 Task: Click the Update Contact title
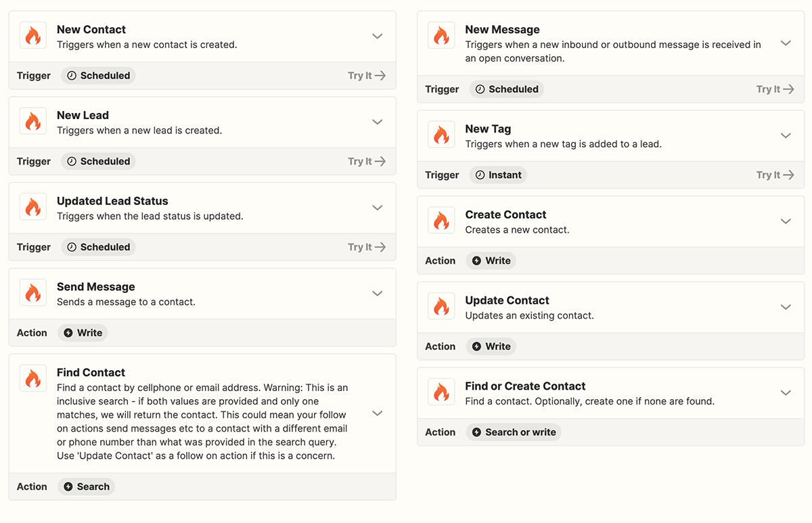click(x=507, y=300)
